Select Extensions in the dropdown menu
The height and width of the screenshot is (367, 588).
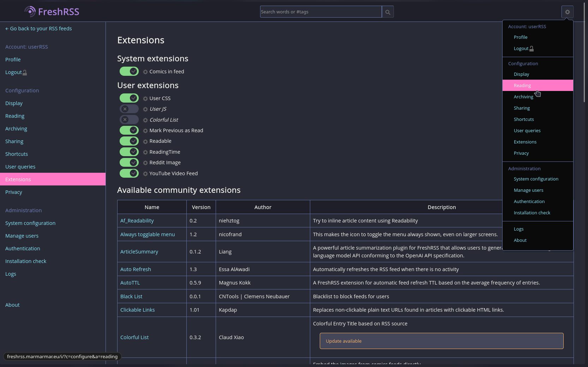coord(538,142)
